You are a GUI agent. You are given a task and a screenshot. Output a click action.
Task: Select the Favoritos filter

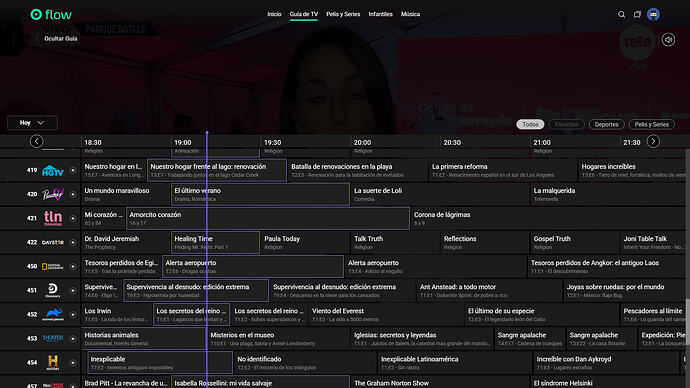(x=566, y=124)
